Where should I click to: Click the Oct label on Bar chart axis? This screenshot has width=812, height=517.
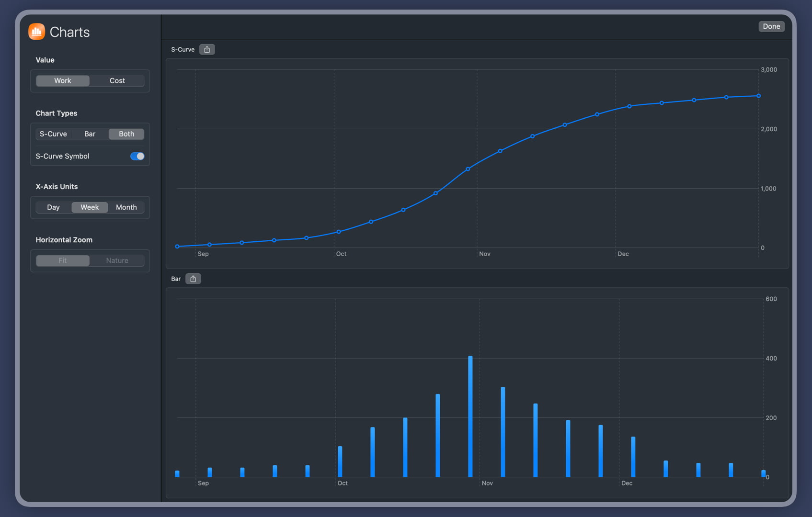(343, 483)
